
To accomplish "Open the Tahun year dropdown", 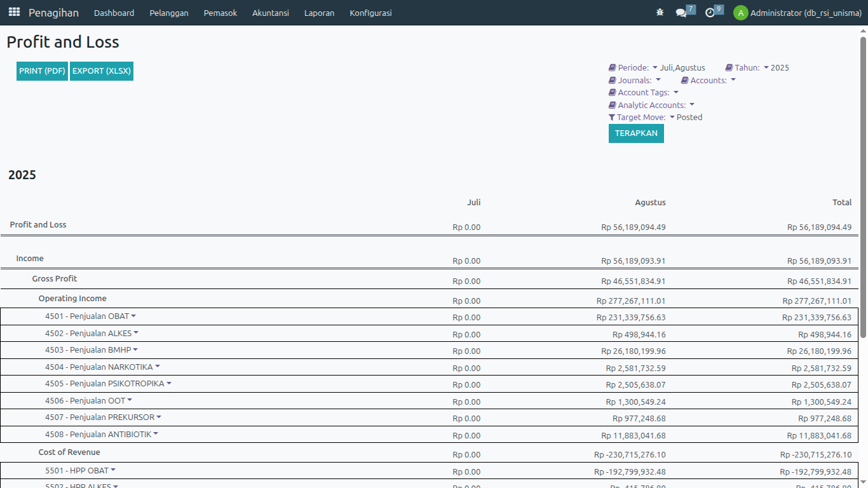I will pyautogui.click(x=766, y=67).
